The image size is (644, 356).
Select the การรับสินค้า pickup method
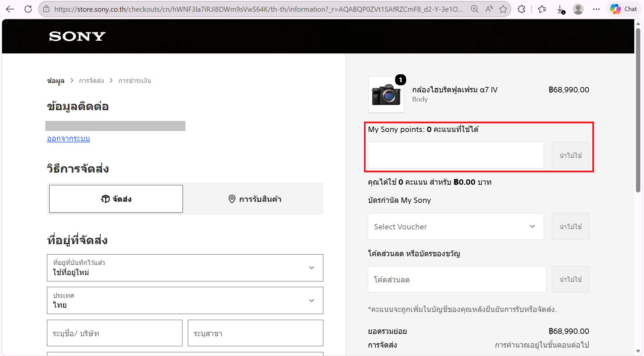255,199
